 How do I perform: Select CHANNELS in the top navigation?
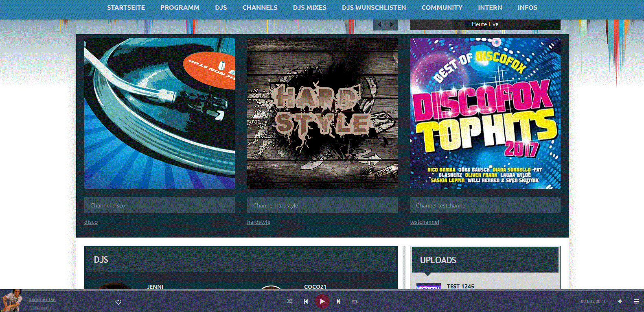260,7
